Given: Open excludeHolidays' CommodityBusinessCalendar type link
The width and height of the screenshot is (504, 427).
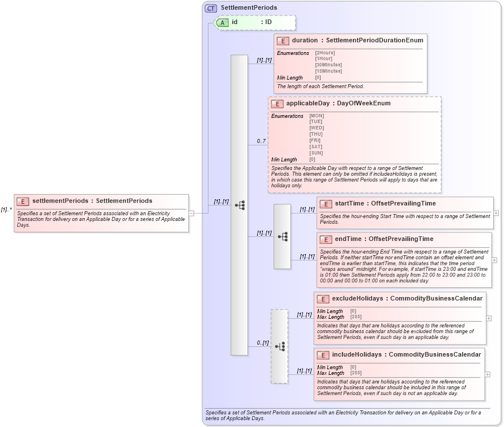Looking at the screenshot, I should [436, 298].
